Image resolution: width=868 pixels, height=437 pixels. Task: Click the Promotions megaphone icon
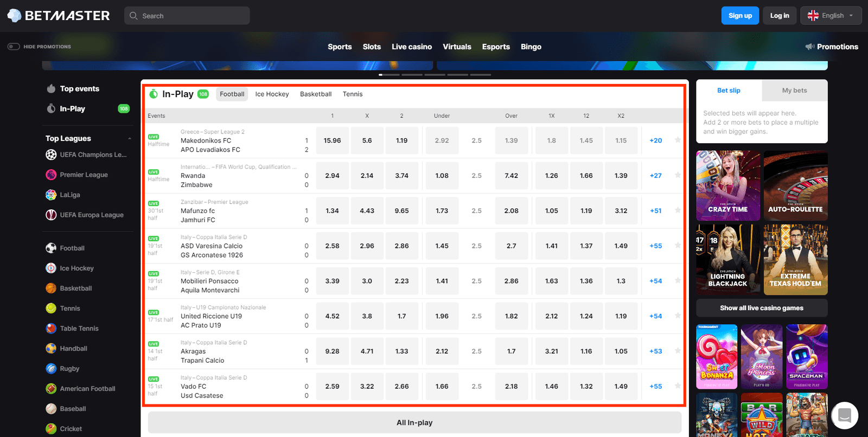coord(810,47)
